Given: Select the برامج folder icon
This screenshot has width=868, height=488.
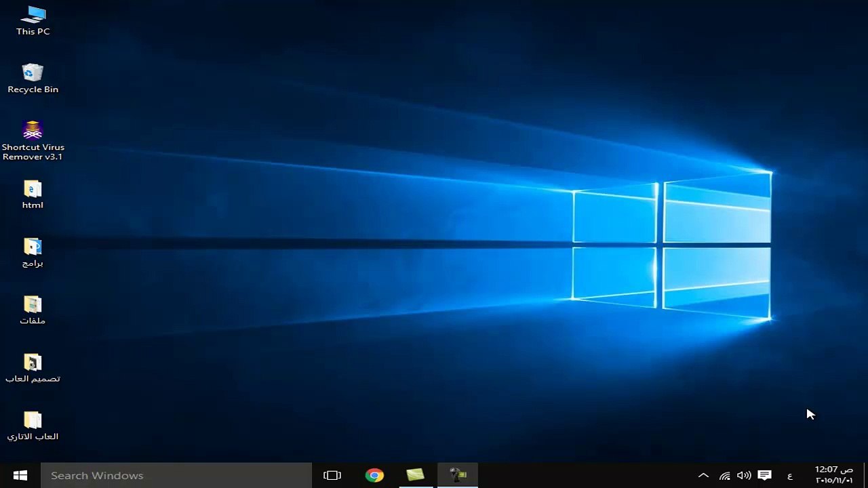Looking at the screenshot, I should (33, 252).
